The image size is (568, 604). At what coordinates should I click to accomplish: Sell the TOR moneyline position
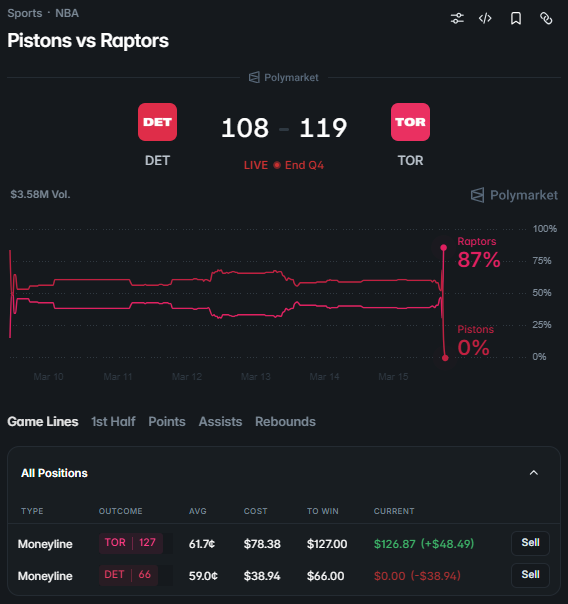530,543
